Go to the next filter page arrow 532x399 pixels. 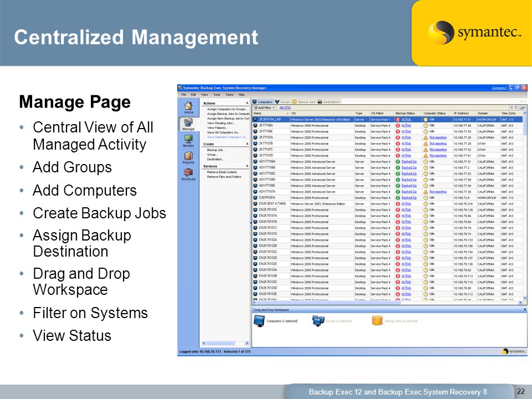[516, 108]
